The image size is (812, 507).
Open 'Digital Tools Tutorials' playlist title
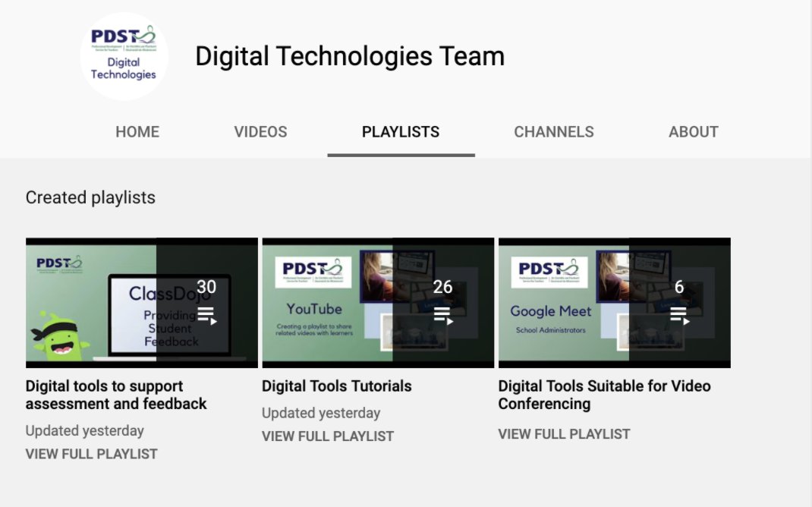(337, 386)
